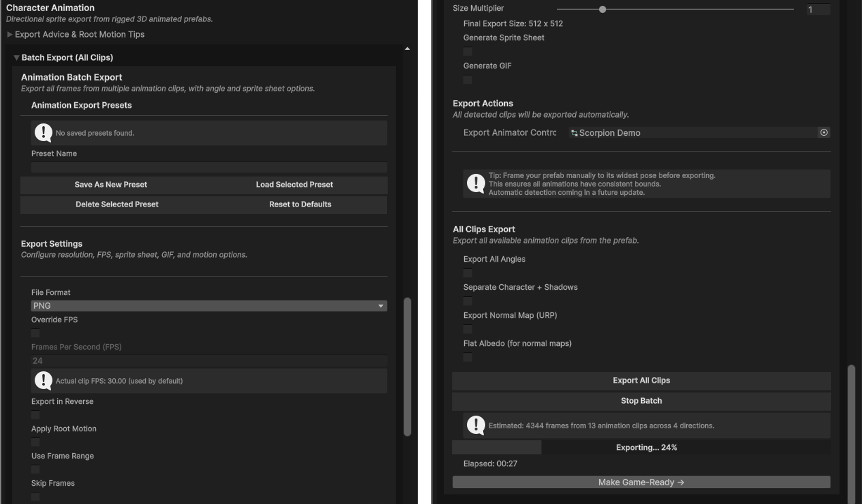862x504 pixels.
Task: Tick the Export All Angles checkbox
Action: [x=468, y=273]
